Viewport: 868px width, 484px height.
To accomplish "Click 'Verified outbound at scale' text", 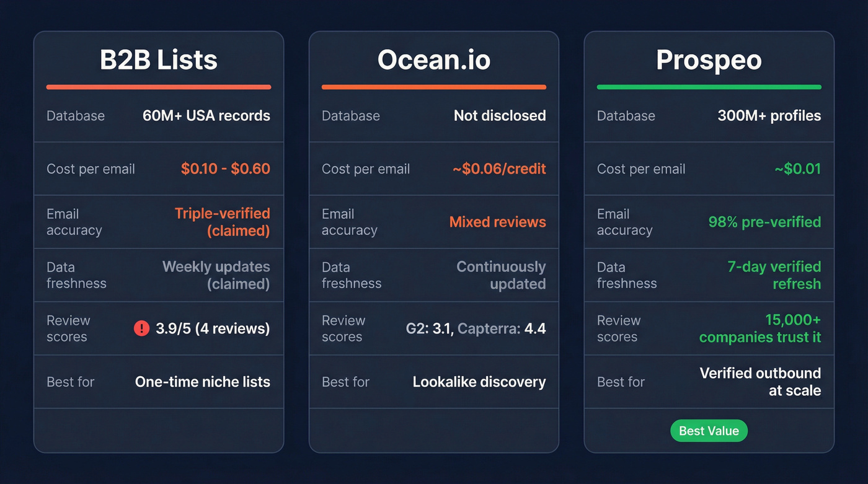I will coord(760,382).
